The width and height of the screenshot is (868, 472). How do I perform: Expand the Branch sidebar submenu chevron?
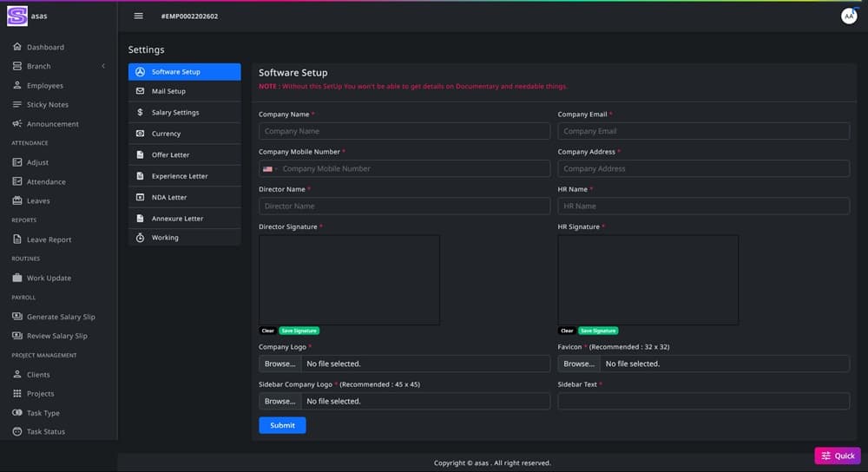tap(103, 67)
